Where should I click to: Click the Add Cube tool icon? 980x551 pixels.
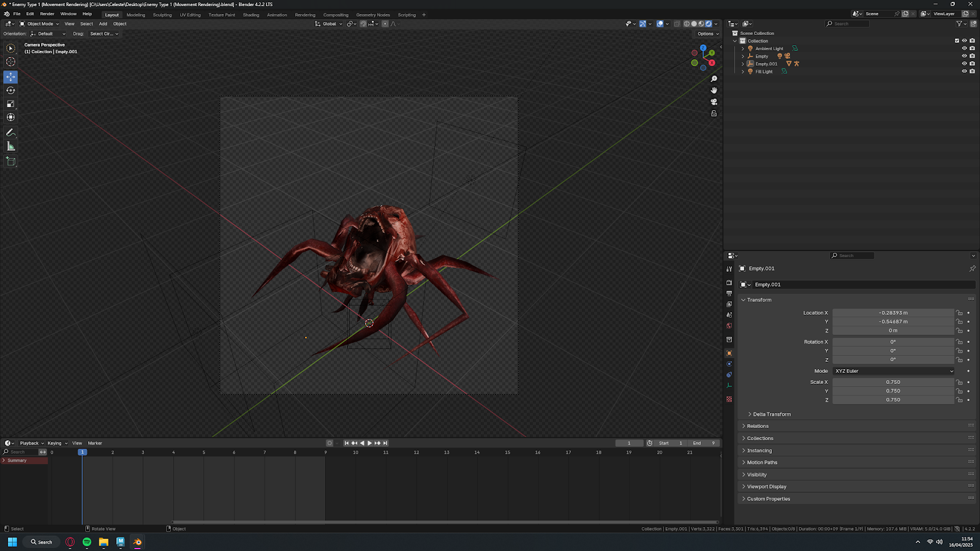coord(10,162)
